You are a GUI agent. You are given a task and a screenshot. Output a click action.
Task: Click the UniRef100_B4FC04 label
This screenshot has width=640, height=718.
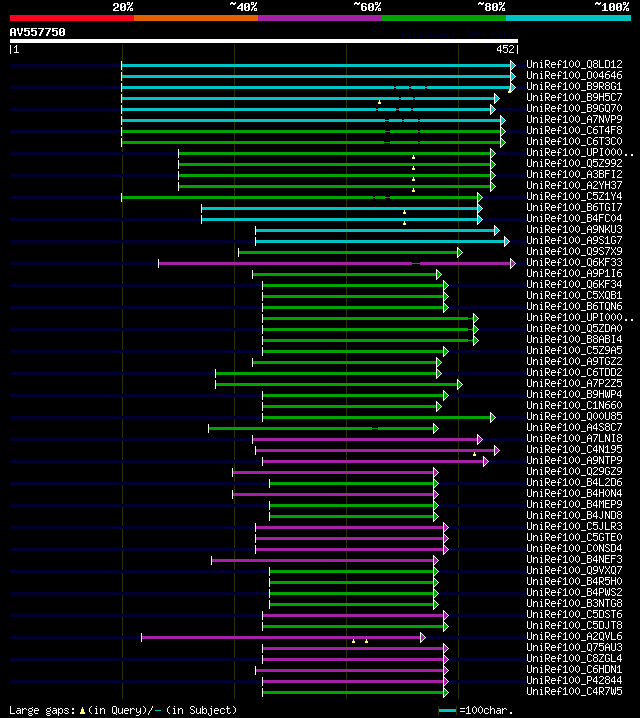coord(574,218)
